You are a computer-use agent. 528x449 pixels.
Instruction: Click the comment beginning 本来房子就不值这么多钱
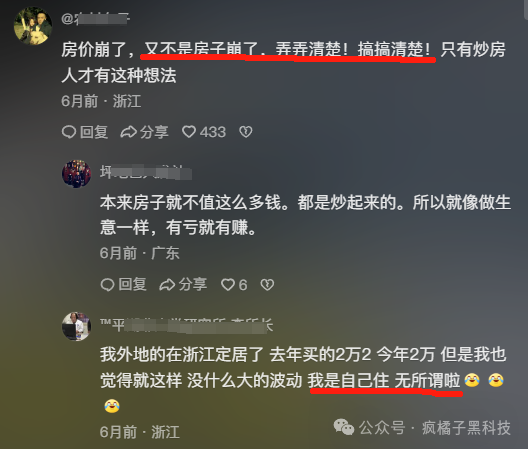pos(305,215)
